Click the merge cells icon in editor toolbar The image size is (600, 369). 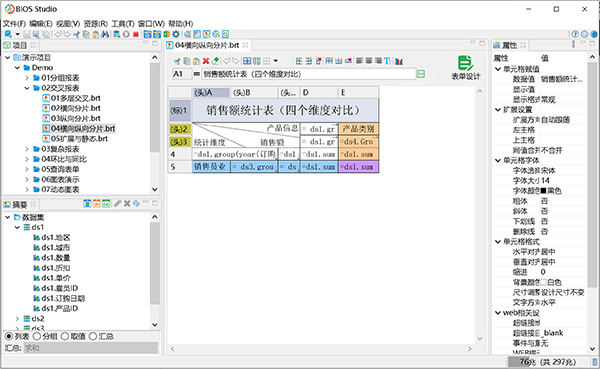(247, 61)
